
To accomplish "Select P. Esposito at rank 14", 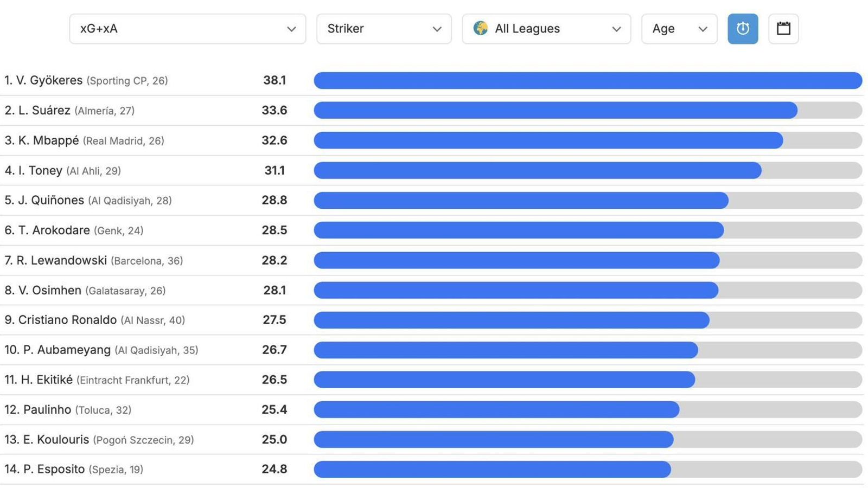I will click(x=54, y=469).
